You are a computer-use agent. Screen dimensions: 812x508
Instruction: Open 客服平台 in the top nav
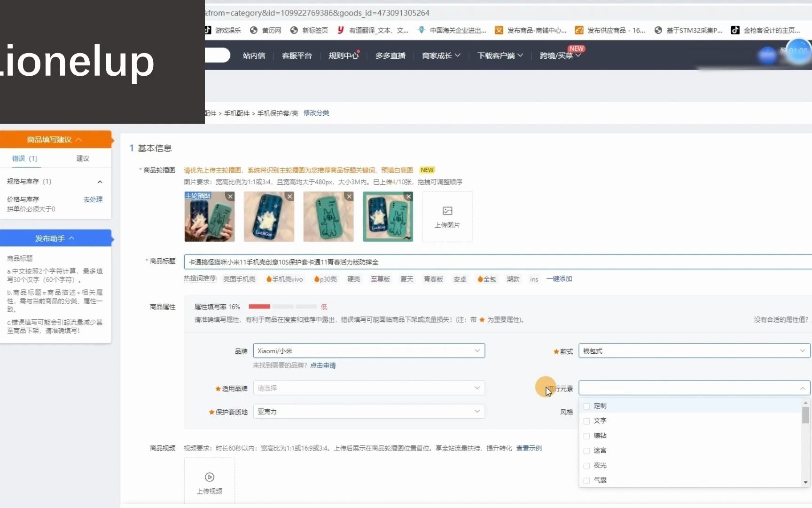(x=297, y=56)
